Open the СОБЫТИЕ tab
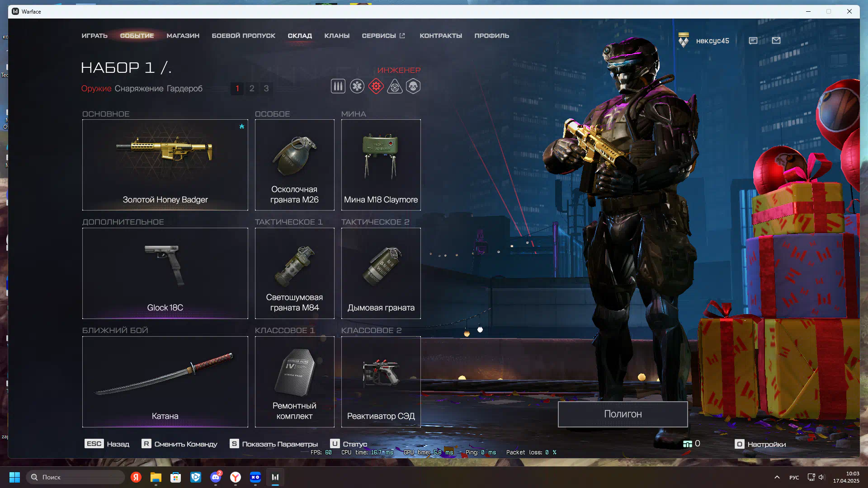868x488 pixels. [x=137, y=36]
